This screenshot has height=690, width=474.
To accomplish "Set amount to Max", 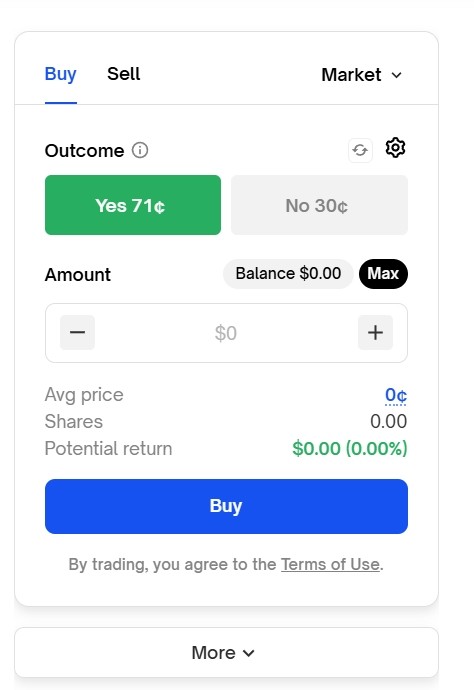I will [383, 274].
